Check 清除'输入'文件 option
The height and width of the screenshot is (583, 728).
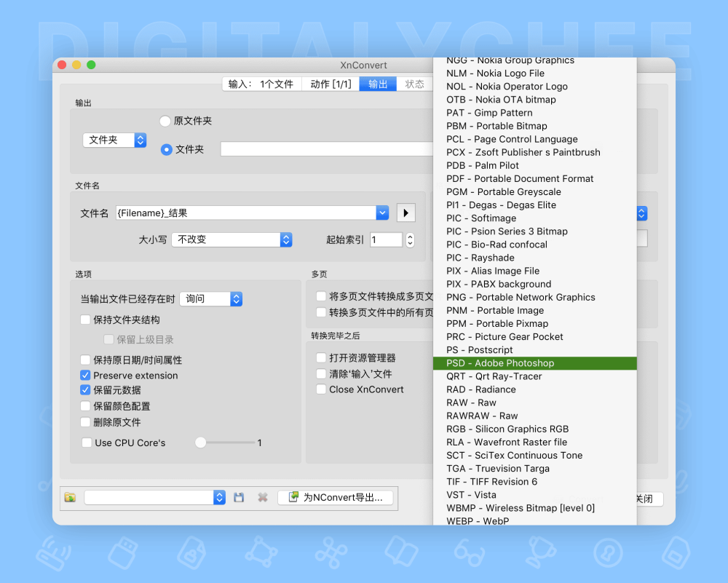321,373
